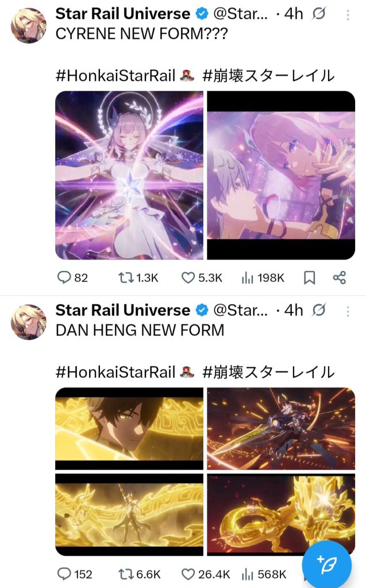Open Star Rail Universe avatar on the first tweet
366x588 pixels.
[x=29, y=25]
